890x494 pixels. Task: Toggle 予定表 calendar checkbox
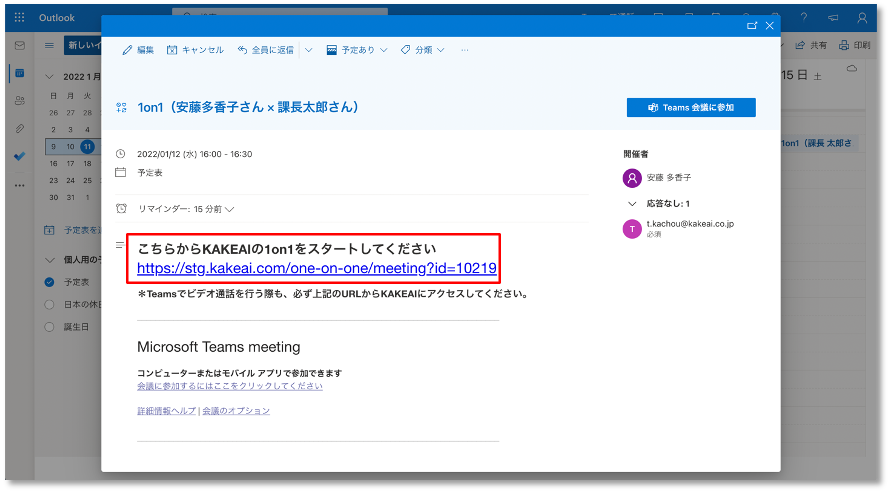point(49,282)
